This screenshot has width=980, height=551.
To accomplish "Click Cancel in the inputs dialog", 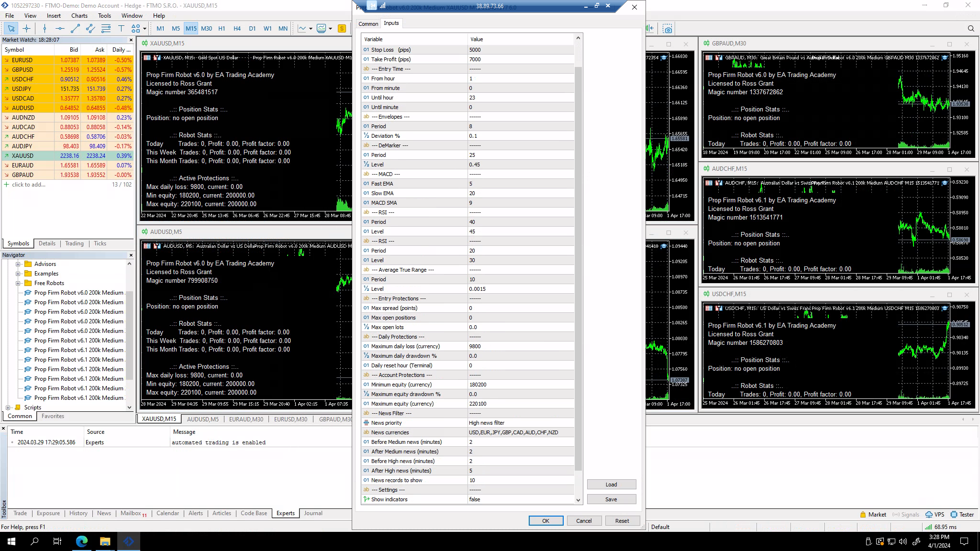I will [584, 521].
